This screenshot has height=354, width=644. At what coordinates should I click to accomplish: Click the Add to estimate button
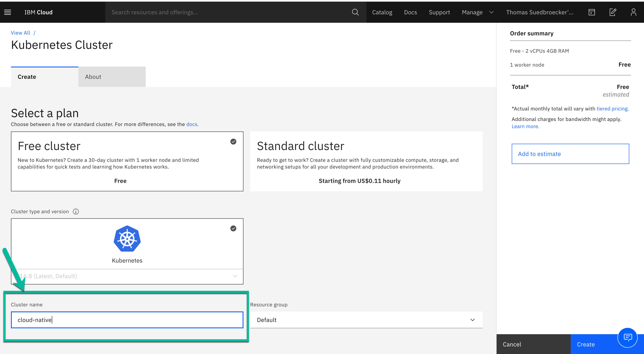(570, 154)
